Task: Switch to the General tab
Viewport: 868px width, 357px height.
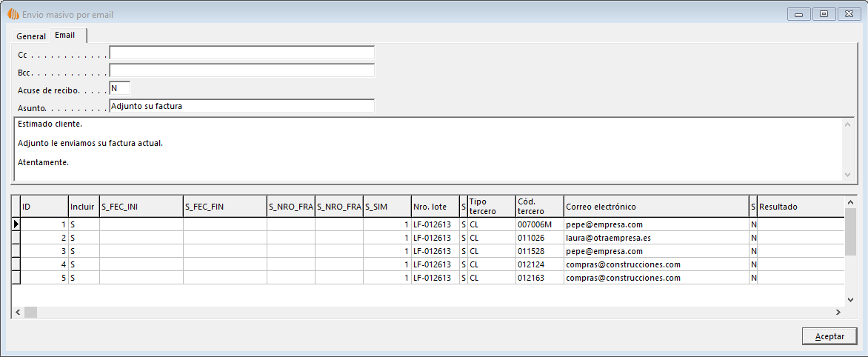Action: (31, 36)
